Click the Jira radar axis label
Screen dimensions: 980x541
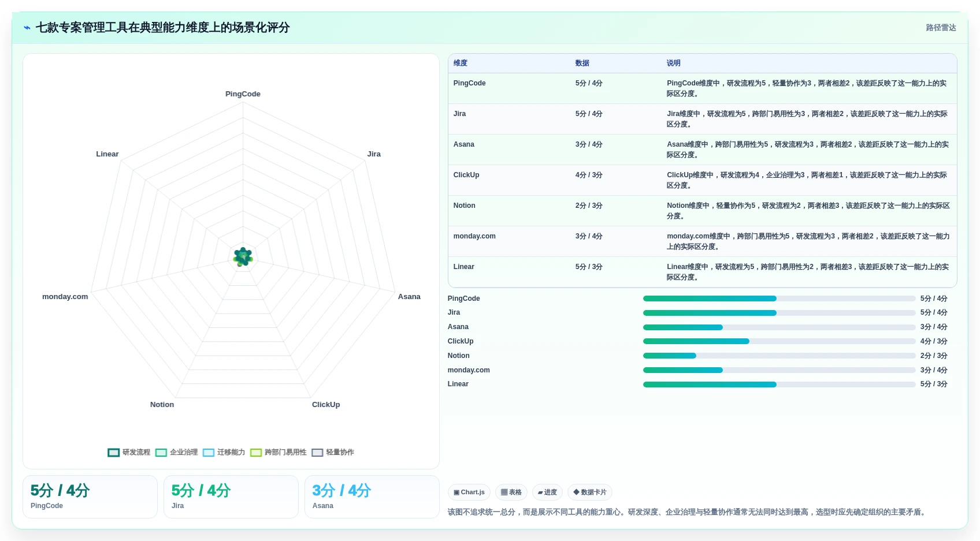click(x=374, y=154)
